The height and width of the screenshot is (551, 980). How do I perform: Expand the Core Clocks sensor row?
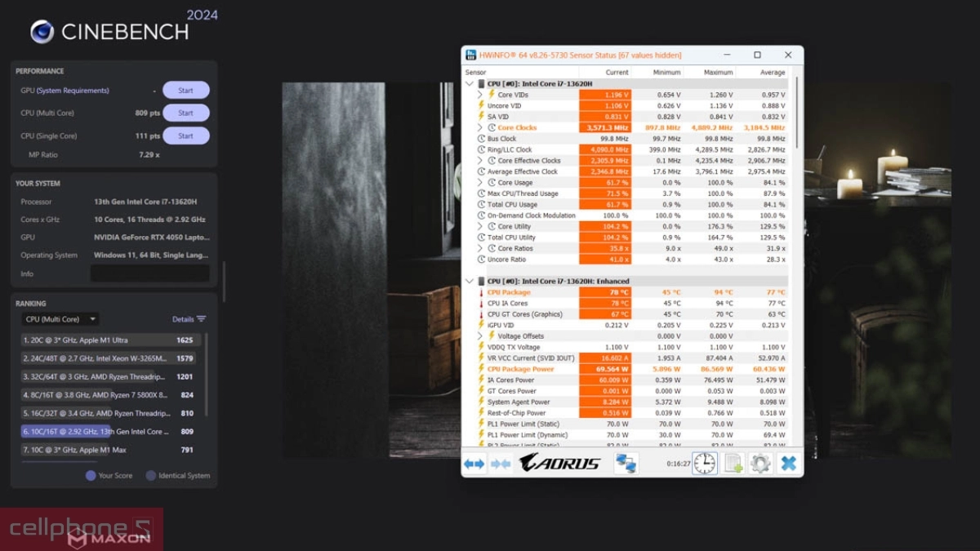[x=480, y=127]
